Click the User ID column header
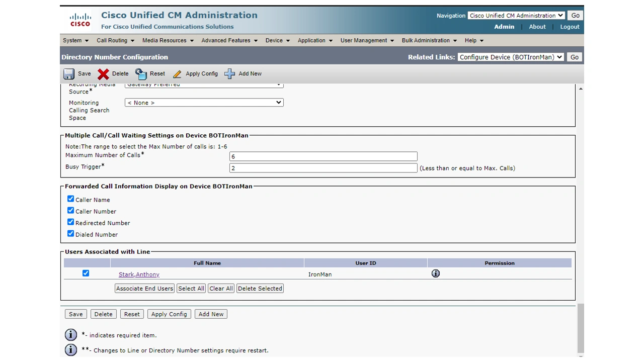The image size is (644, 362). (x=366, y=263)
